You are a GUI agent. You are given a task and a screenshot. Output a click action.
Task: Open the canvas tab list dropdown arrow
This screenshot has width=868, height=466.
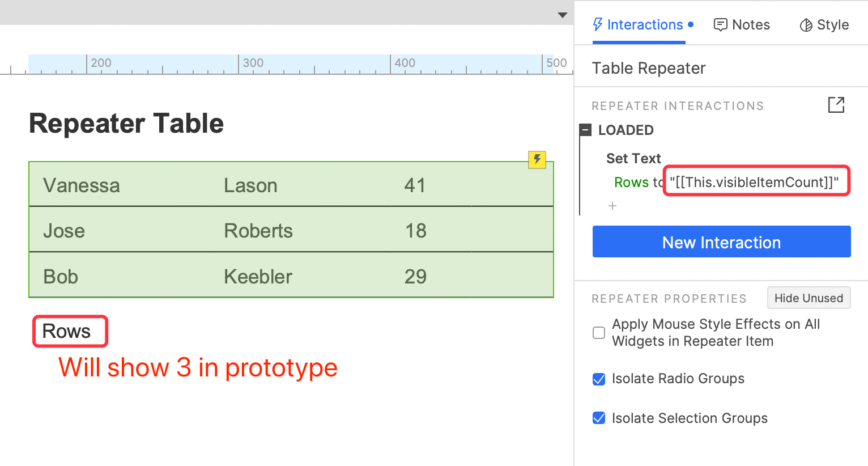click(562, 15)
